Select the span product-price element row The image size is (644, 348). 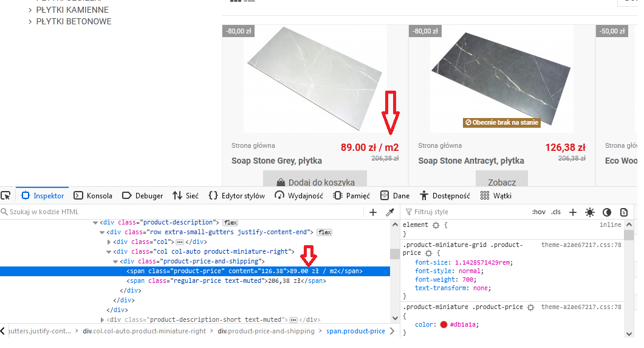(195, 271)
